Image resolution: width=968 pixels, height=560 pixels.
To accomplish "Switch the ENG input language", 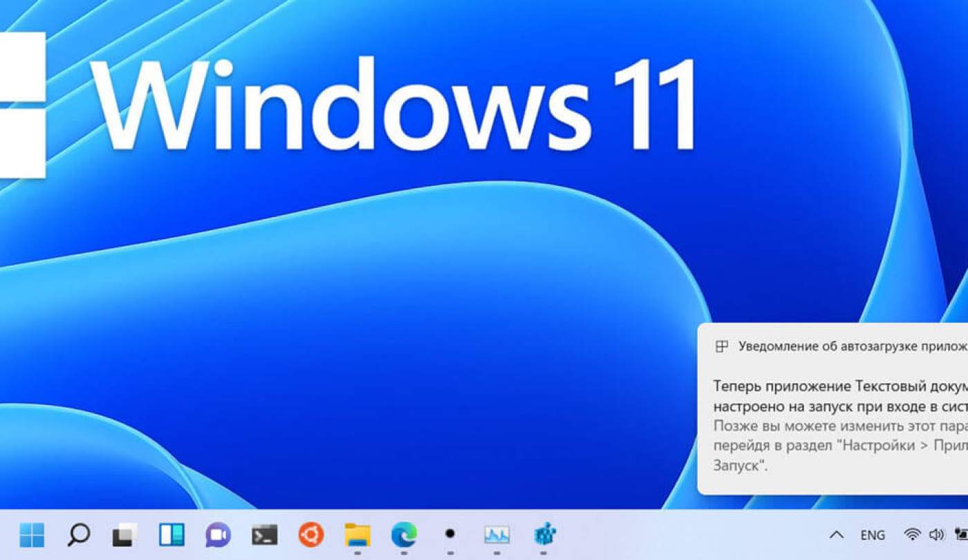I will (x=873, y=535).
